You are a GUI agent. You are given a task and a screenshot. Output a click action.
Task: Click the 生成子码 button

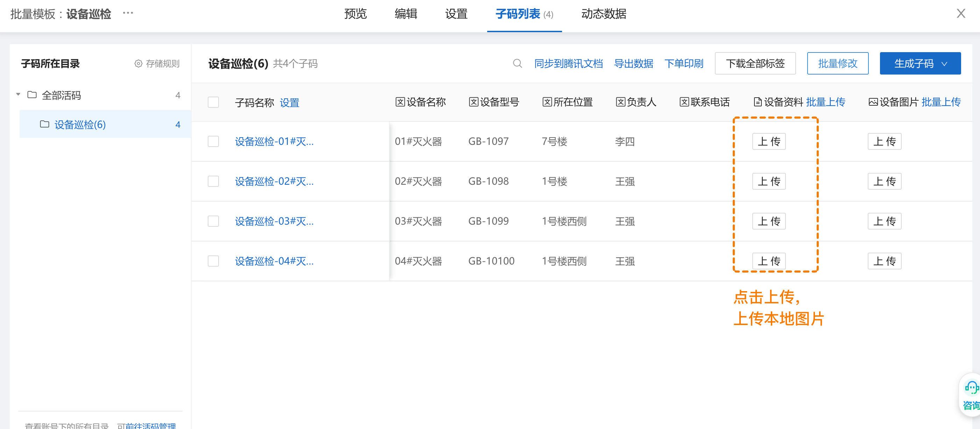click(x=920, y=64)
